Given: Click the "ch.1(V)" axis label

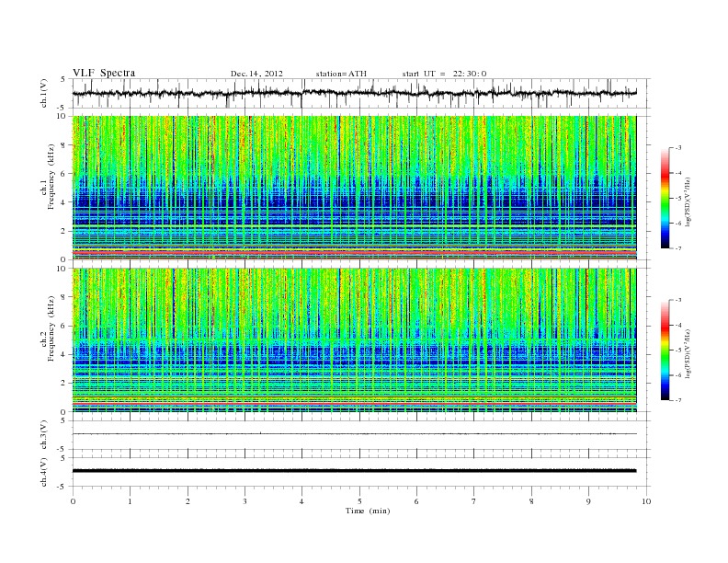Looking at the screenshot, I should 44,93.
